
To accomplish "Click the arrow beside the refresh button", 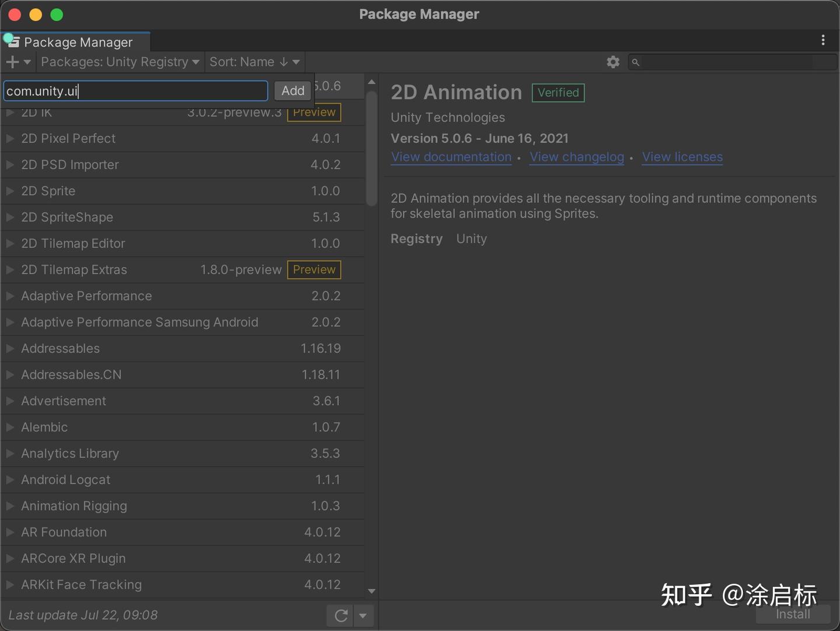I will coord(363,615).
